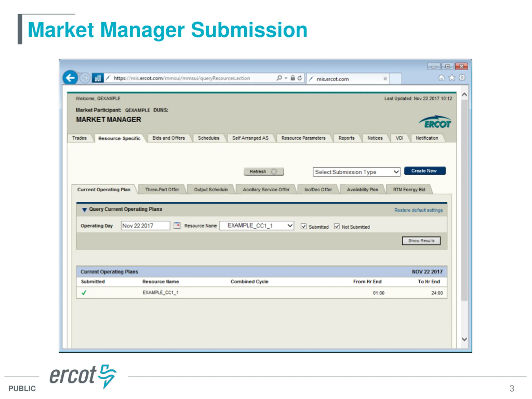The height and width of the screenshot is (399, 532).
Task: Open Favorites star icon
Action: 452,78
